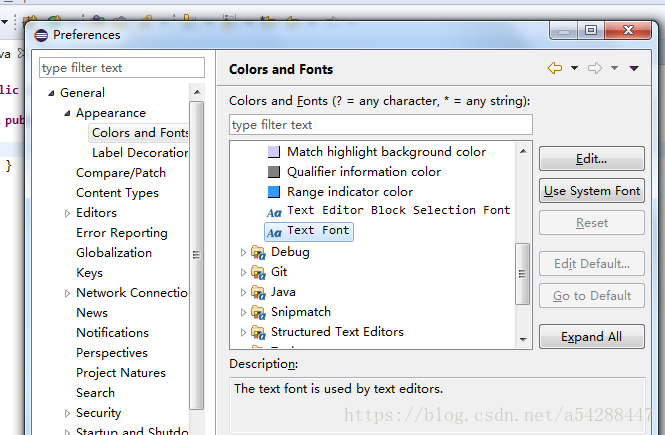Screen dimensions: 665x435
Task: Maximize the Preferences dialog window
Action: tap(591, 31)
